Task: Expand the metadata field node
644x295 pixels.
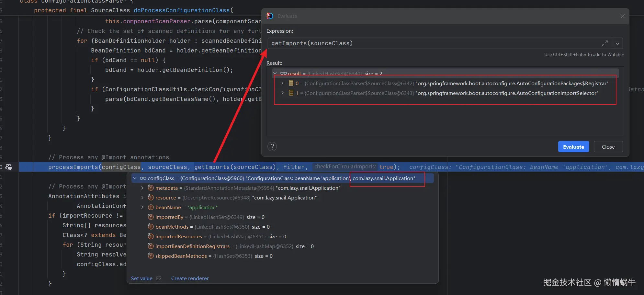Action: click(142, 188)
